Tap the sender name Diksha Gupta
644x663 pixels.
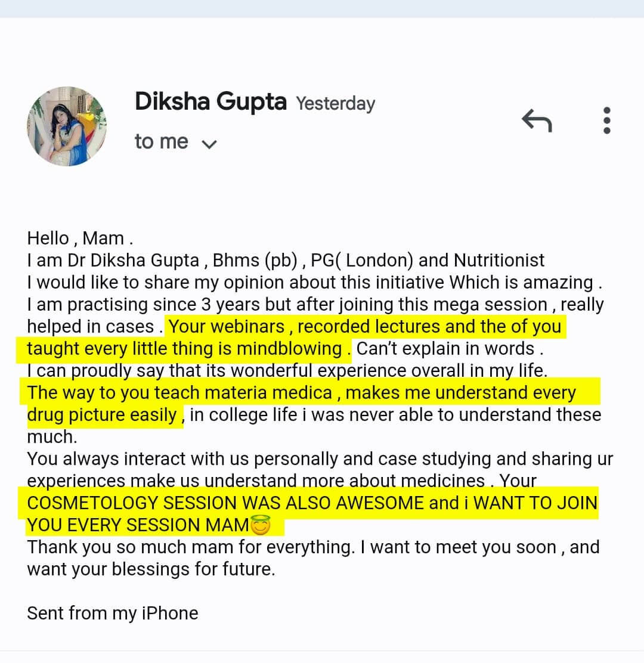click(210, 102)
